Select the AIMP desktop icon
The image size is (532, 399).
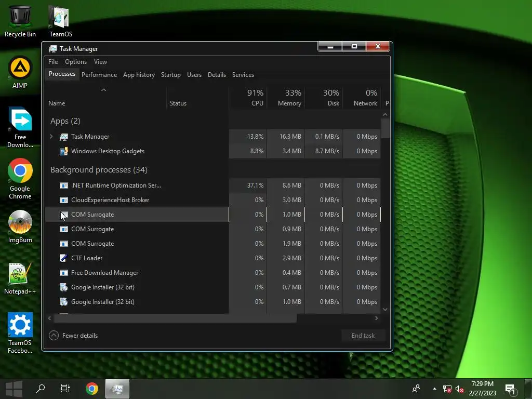[x=20, y=72]
